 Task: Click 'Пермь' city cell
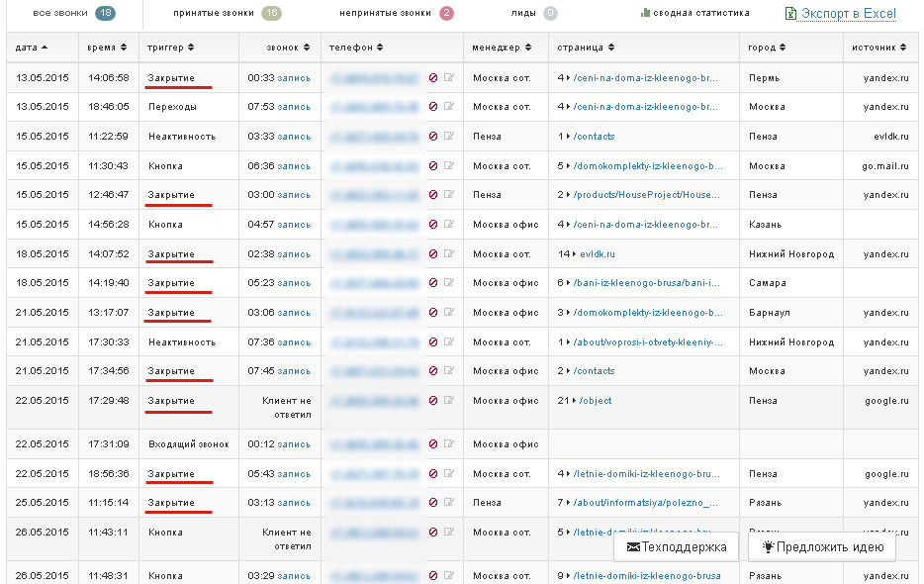765,78
